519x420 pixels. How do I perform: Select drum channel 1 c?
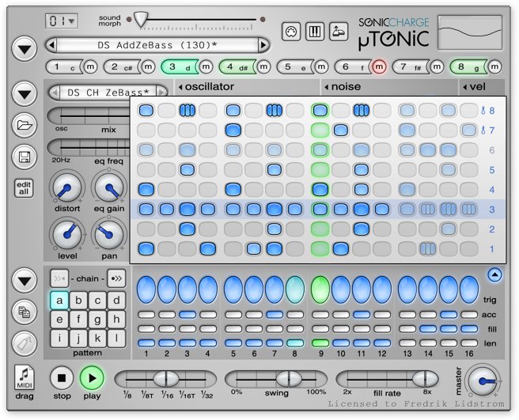point(63,67)
